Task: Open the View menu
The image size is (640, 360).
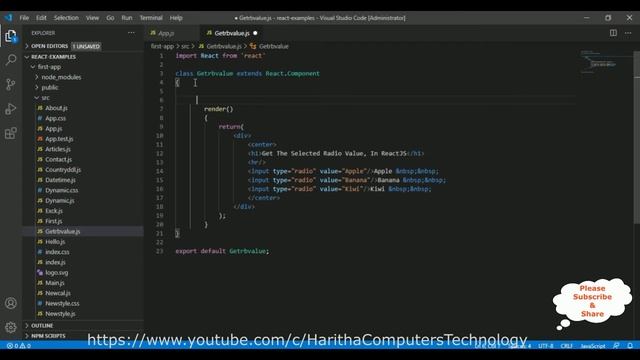Action: click(x=92, y=18)
